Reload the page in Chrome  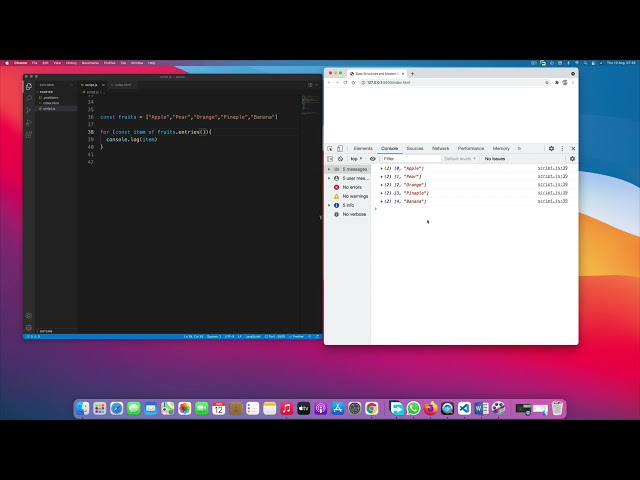345,82
